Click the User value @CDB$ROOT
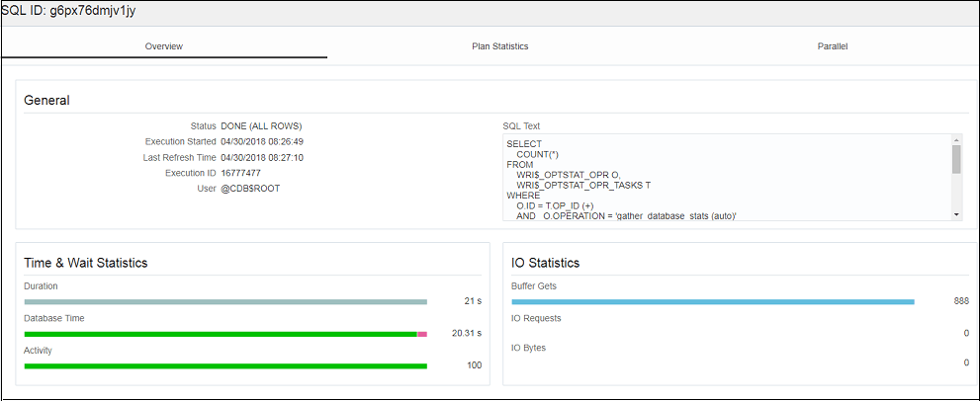The height and width of the screenshot is (401, 980). point(250,188)
